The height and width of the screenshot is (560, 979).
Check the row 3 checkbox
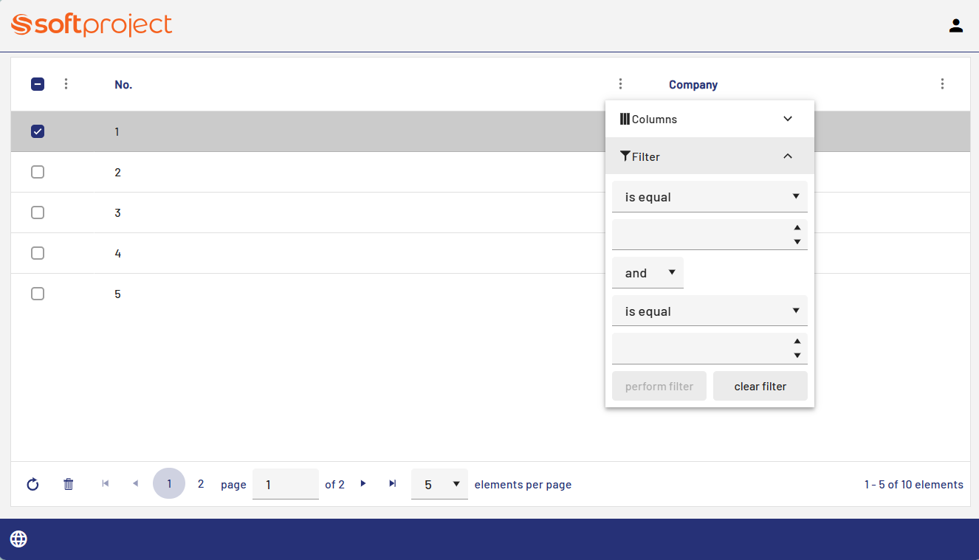coord(38,212)
